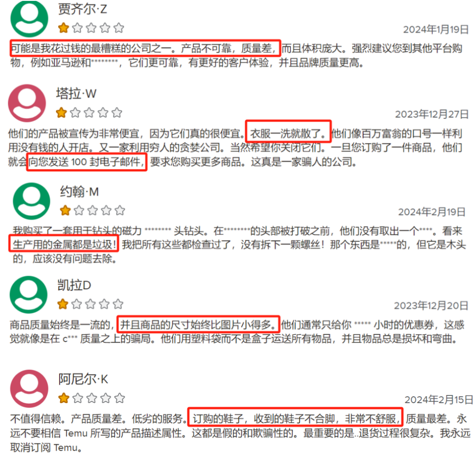
Task: Click the last empty star under 凯拉D
Action: tap(118, 304)
